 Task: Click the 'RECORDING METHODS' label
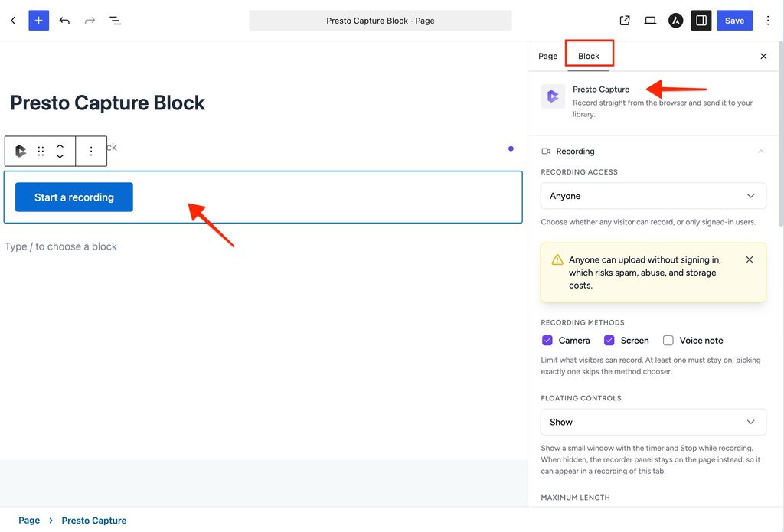582,322
